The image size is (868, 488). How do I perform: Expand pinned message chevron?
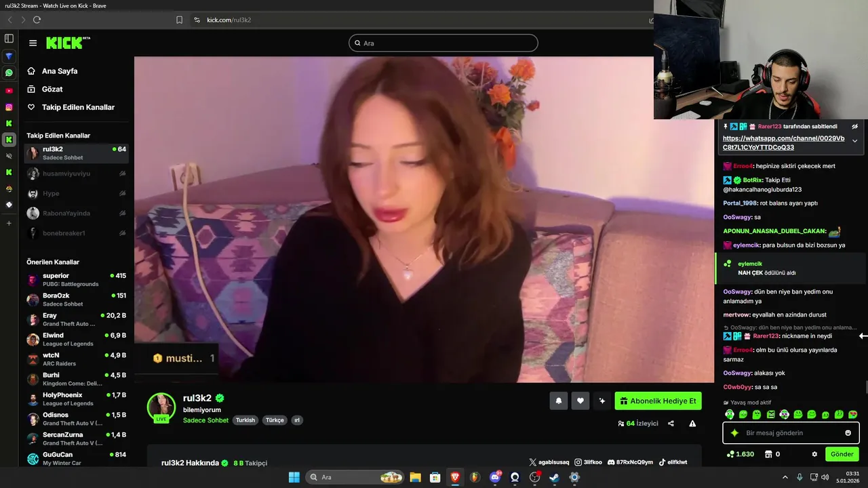(854, 141)
